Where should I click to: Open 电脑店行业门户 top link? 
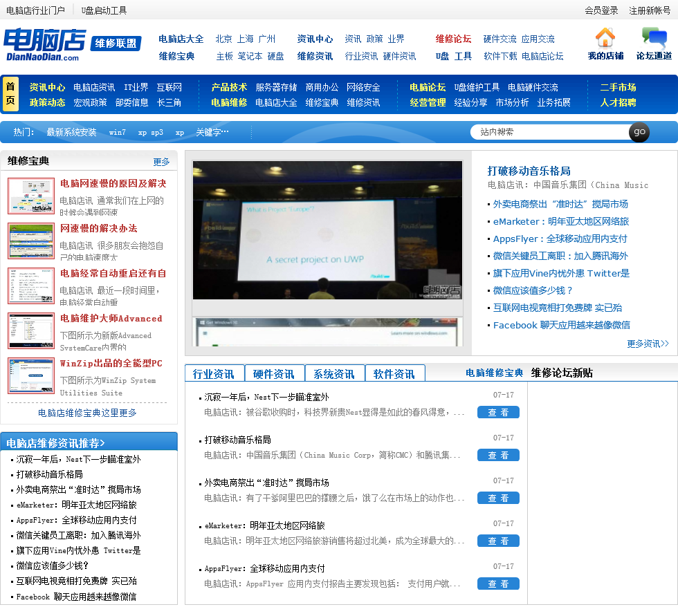click(35, 10)
